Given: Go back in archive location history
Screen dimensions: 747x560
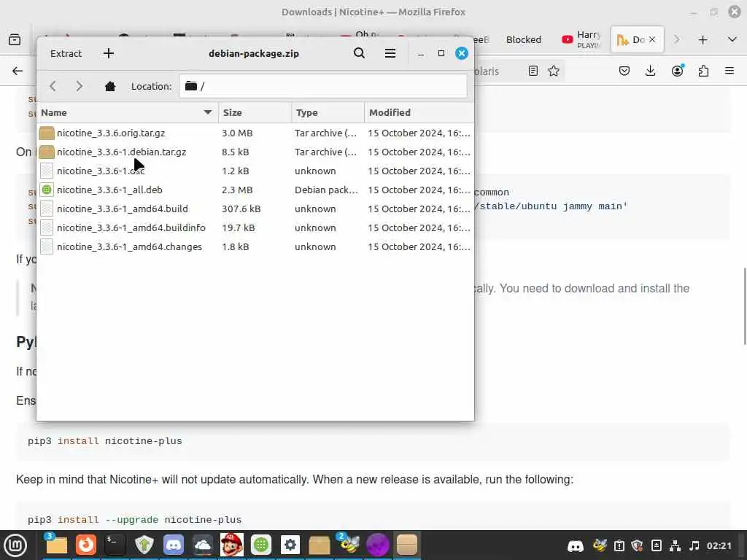Looking at the screenshot, I should click(53, 86).
